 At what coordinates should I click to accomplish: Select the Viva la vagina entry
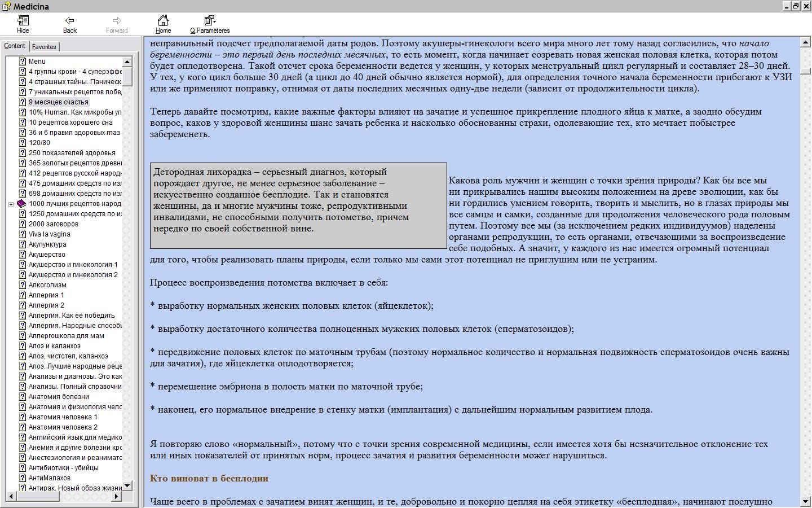click(x=50, y=234)
